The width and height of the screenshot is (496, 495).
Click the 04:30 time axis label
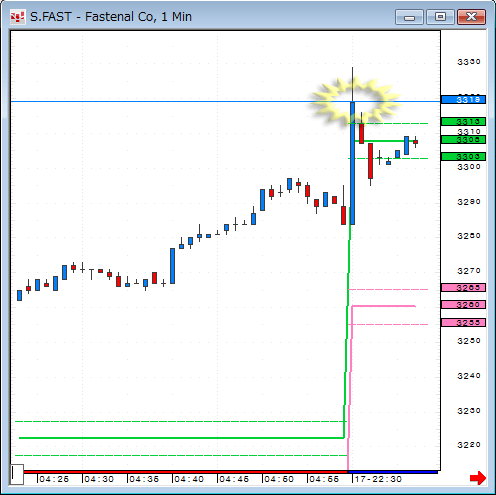99,479
